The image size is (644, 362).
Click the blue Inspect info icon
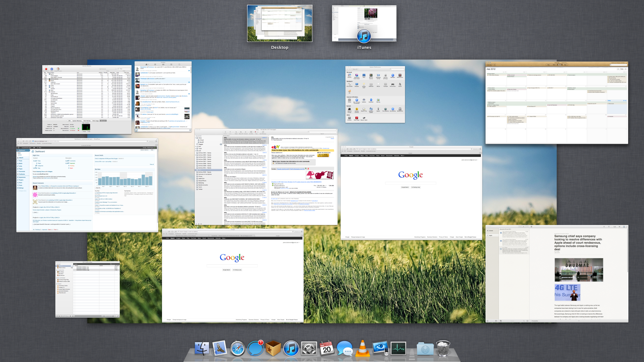[52, 69]
